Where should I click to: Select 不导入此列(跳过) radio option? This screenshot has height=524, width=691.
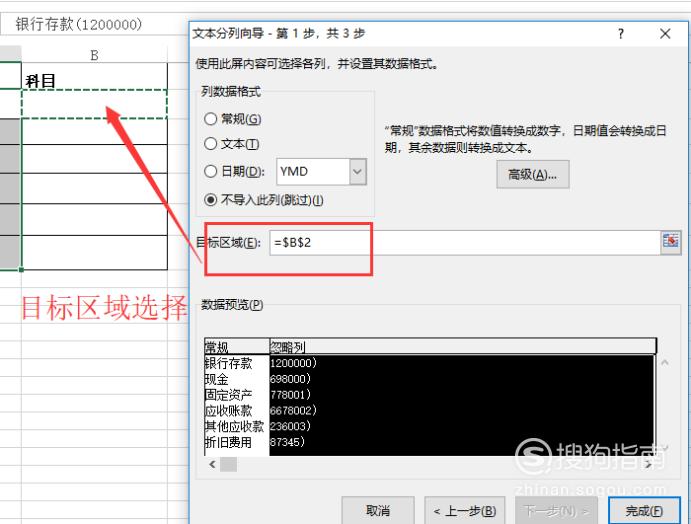pos(211,200)
